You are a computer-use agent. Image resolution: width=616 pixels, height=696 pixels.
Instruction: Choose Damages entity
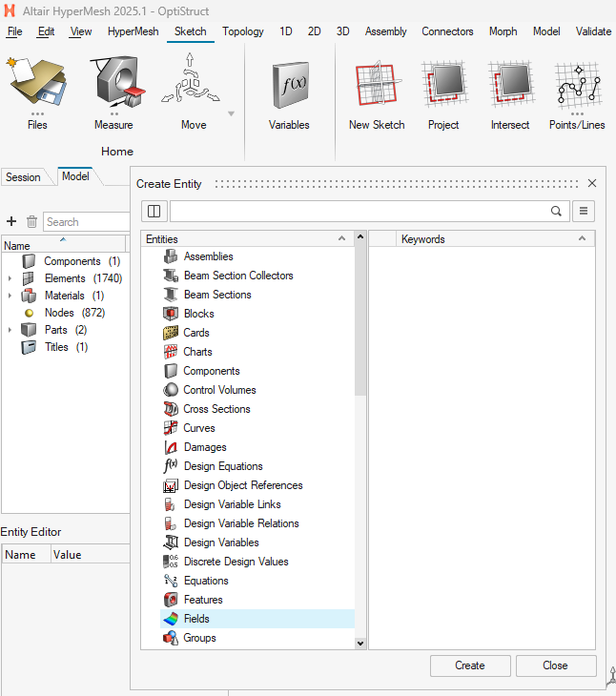(x=205, y=447)
